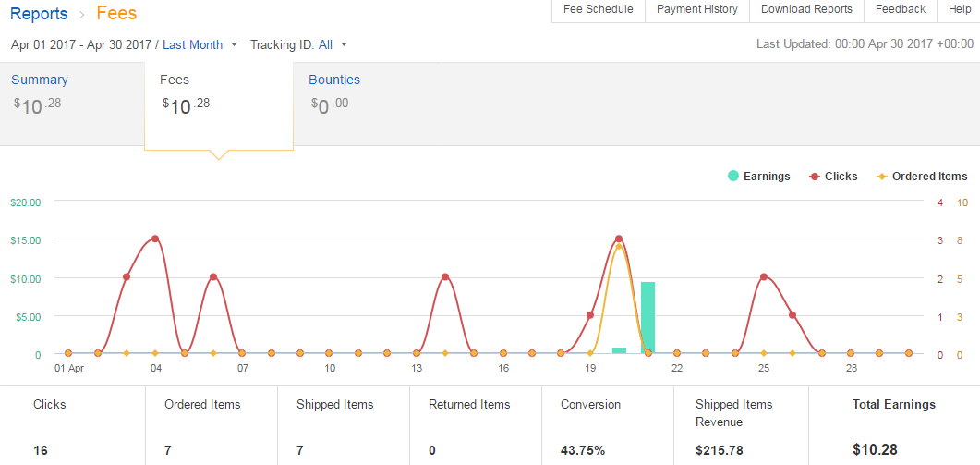Click the tall teal earnings bar
Viewport: 980px width, 465px height.
point(647,317)
